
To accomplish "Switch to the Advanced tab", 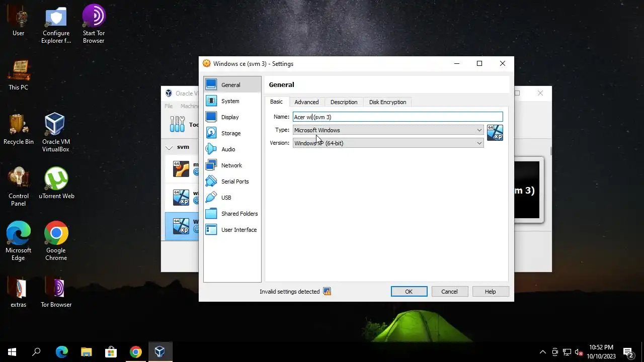I will pos(306,102).
